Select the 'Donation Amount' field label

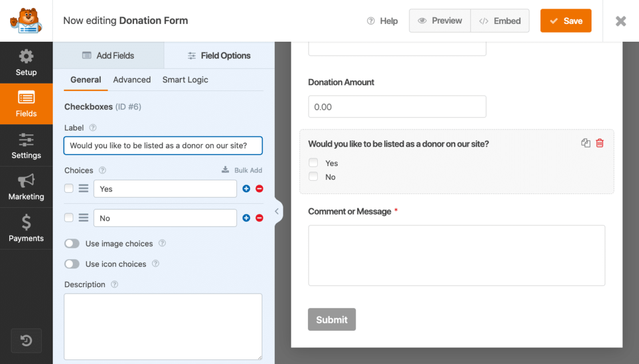click(x=341, y=82)
